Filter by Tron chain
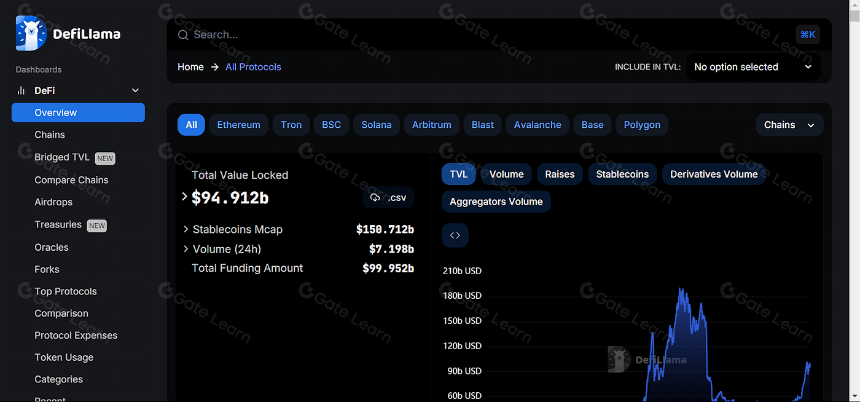Screen dimensions: 860x402 291,125
